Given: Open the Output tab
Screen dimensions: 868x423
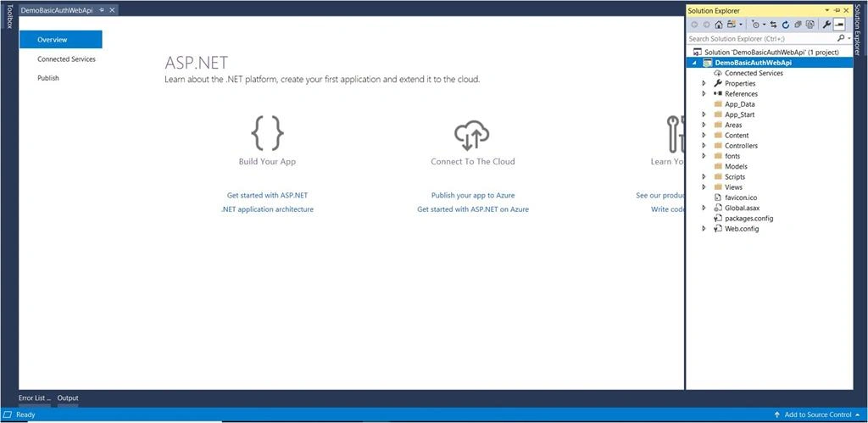Looking at the screenshot, I should click(x=68, y=398).
